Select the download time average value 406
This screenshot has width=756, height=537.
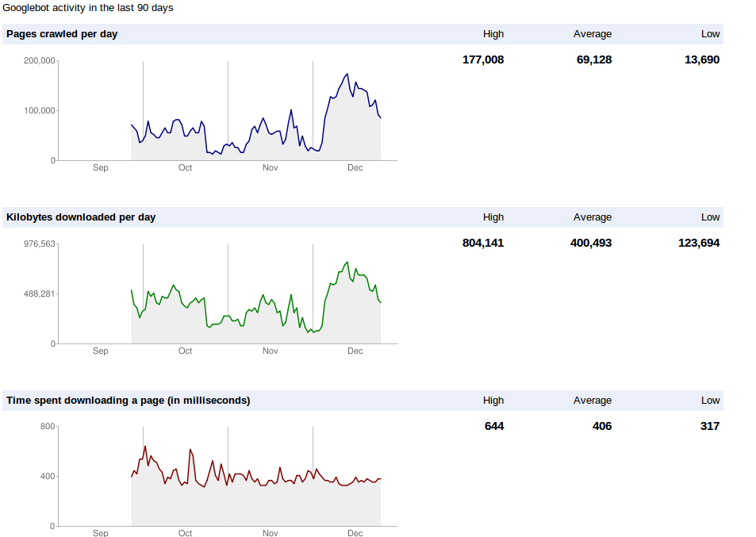click(602, 426)
